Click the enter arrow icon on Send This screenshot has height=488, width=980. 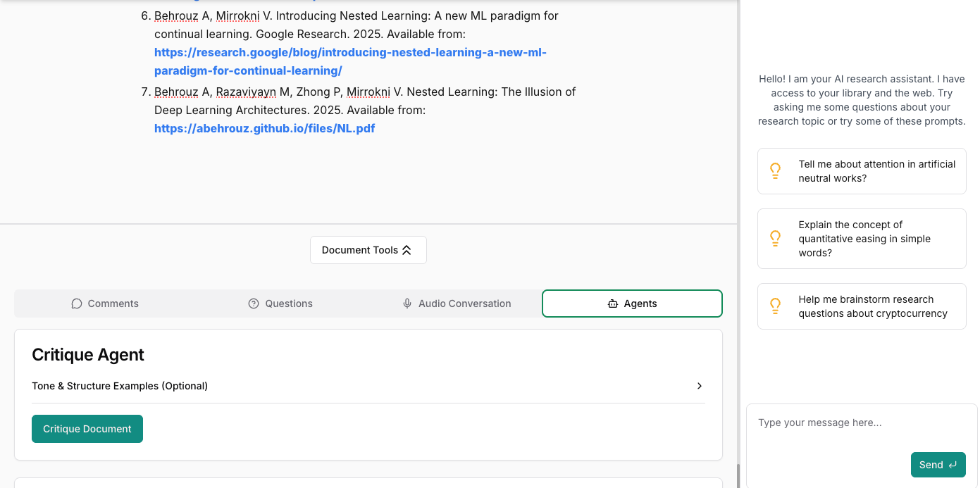coord(953,465)
